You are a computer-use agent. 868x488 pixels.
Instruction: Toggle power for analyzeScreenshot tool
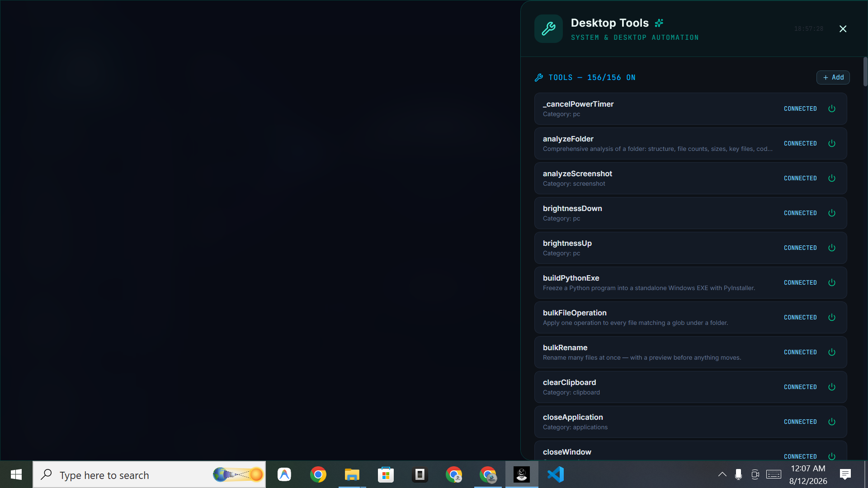click(831, 178)
